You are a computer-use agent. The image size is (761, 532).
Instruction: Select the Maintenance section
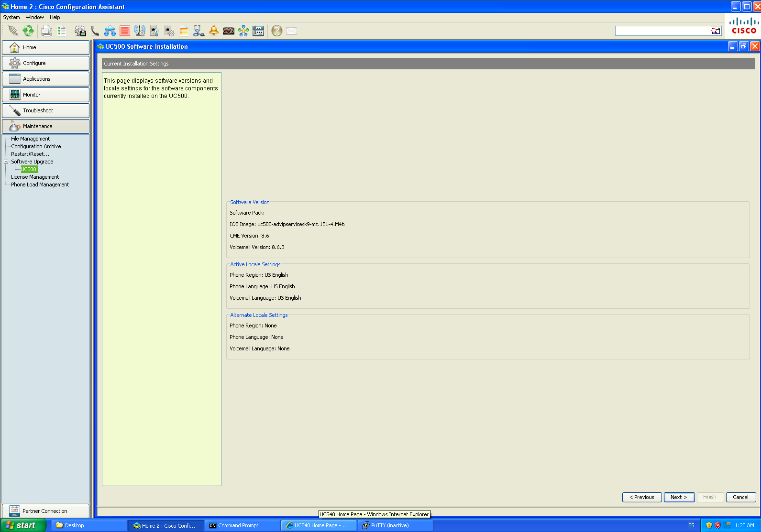[x=46, y=126]
